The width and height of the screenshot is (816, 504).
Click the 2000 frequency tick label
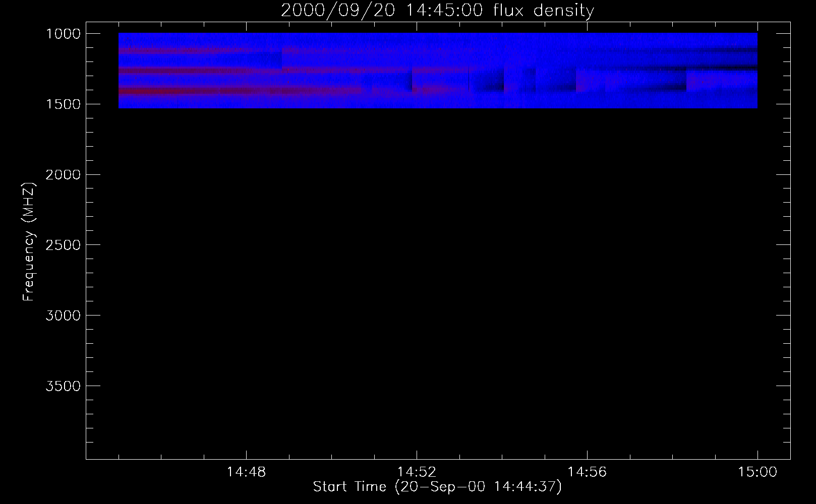(x=63, y=175)
